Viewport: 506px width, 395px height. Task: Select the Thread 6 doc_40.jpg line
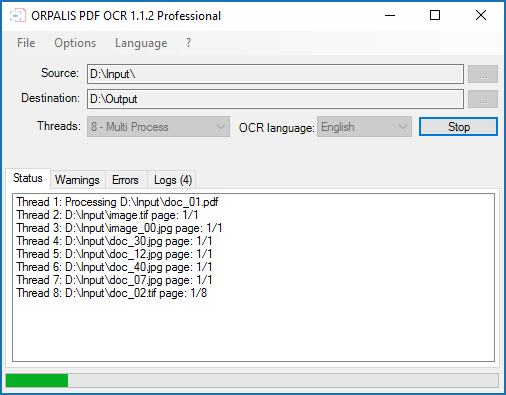[x=114, y=267]
